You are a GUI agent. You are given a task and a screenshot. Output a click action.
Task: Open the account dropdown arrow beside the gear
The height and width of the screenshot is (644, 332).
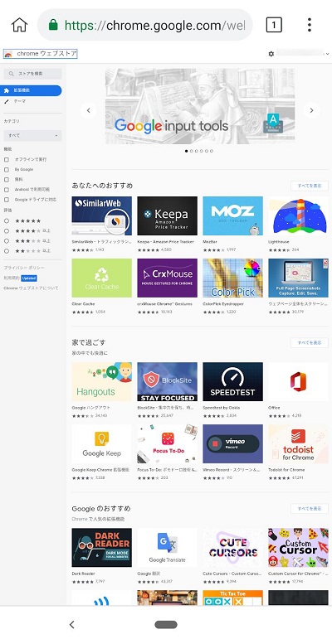click(327, 54)
